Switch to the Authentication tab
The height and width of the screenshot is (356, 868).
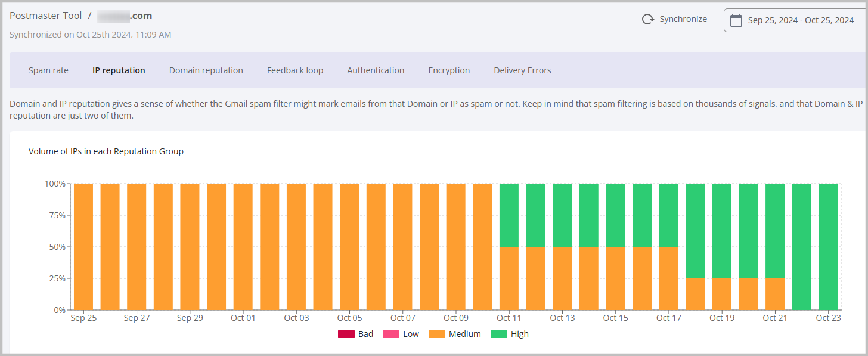point(376,70)
